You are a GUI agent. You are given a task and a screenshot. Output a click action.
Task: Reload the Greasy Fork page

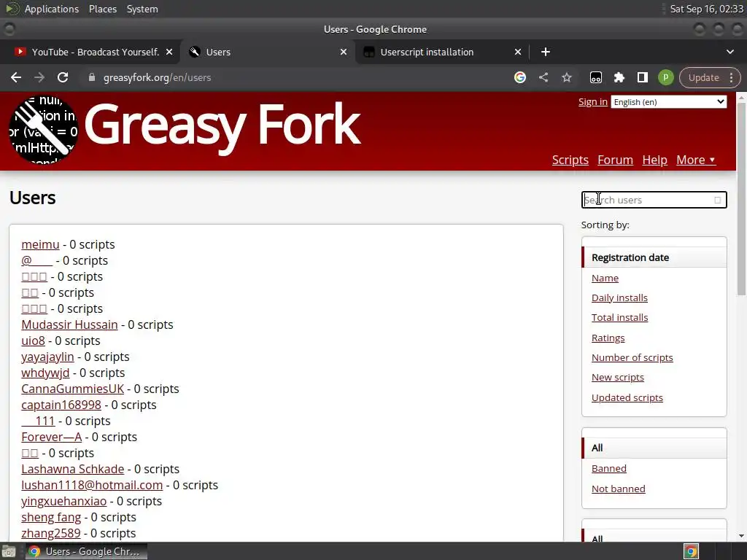(x=63, y=77)
